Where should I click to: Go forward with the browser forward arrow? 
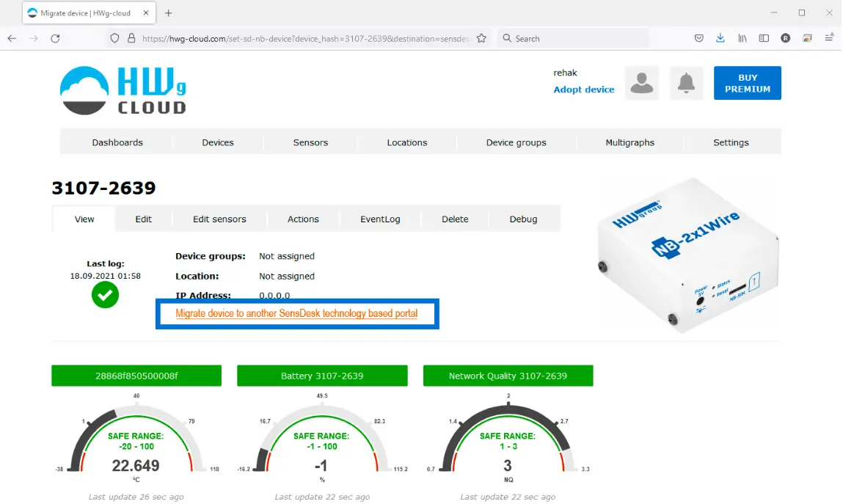(33, 38)
